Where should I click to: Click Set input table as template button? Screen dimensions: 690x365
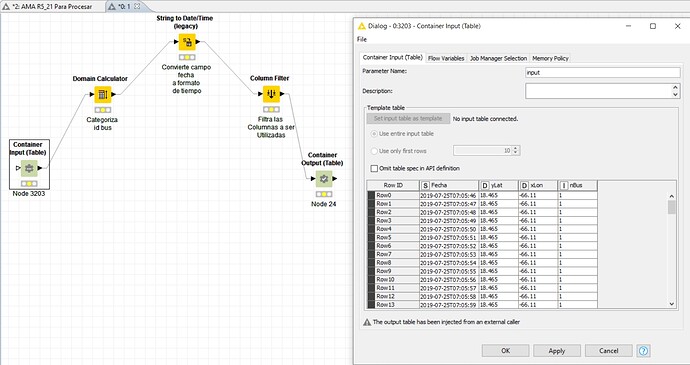[408, 118]
